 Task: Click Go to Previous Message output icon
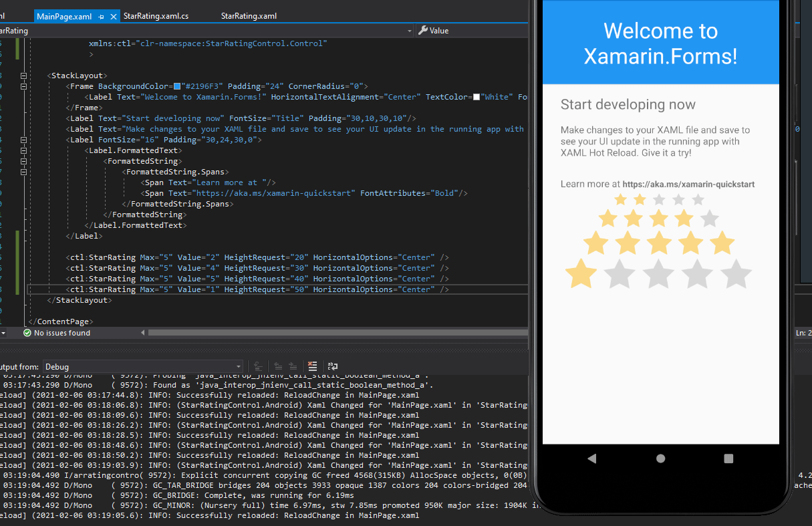tap(277, 366)
